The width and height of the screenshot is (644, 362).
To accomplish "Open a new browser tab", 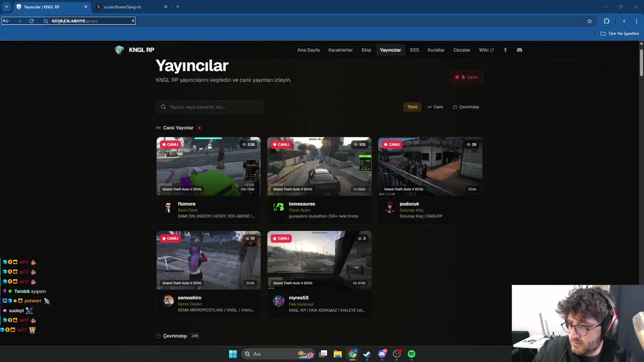I will [x=178, y=7].
